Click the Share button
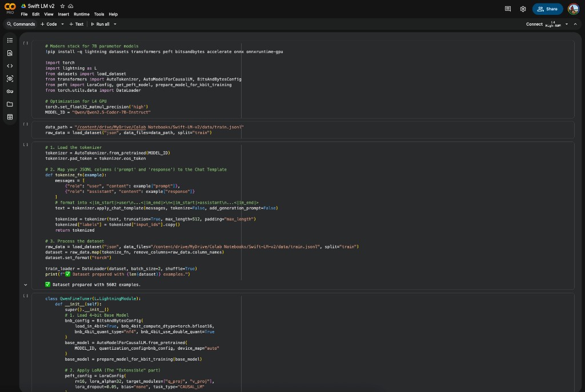Image resolution: width=585 pixels, height=392 pixels. 547,9
